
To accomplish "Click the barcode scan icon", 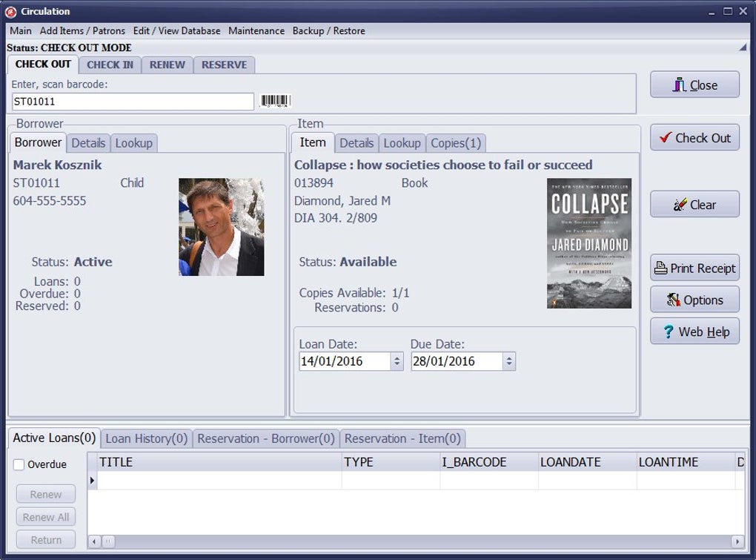I will (x=275, y=101).
